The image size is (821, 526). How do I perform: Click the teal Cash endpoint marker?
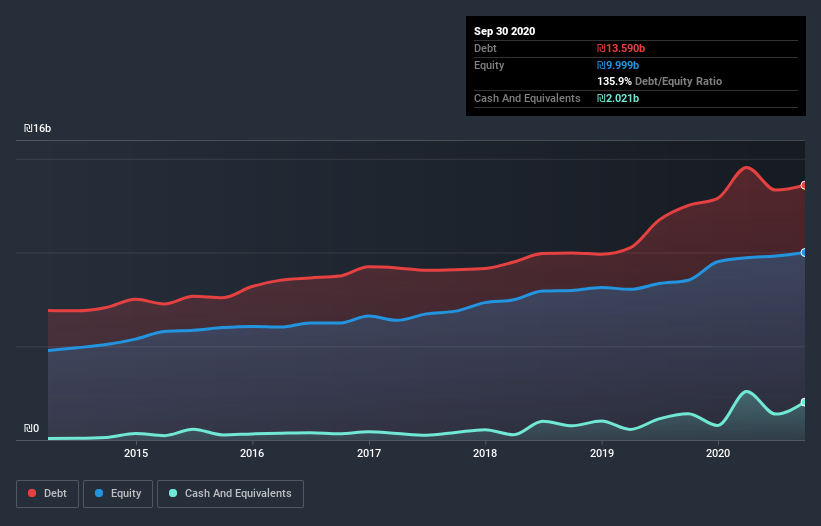coord(804,402)
